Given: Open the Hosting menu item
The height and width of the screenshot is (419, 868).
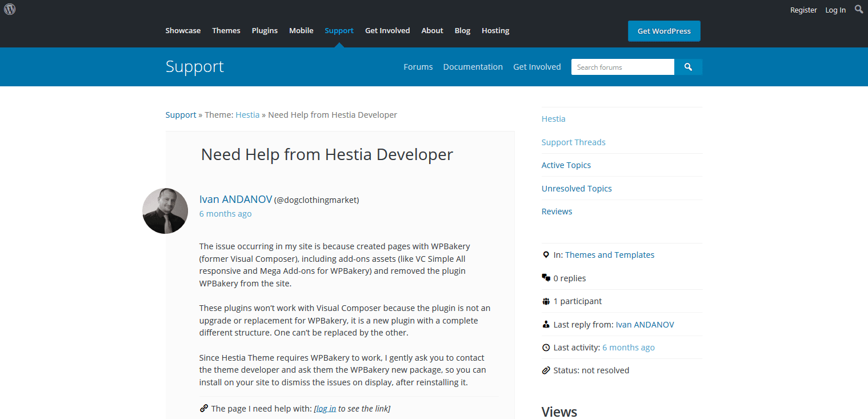Looking at the screenshot, I should click(495, 30).
